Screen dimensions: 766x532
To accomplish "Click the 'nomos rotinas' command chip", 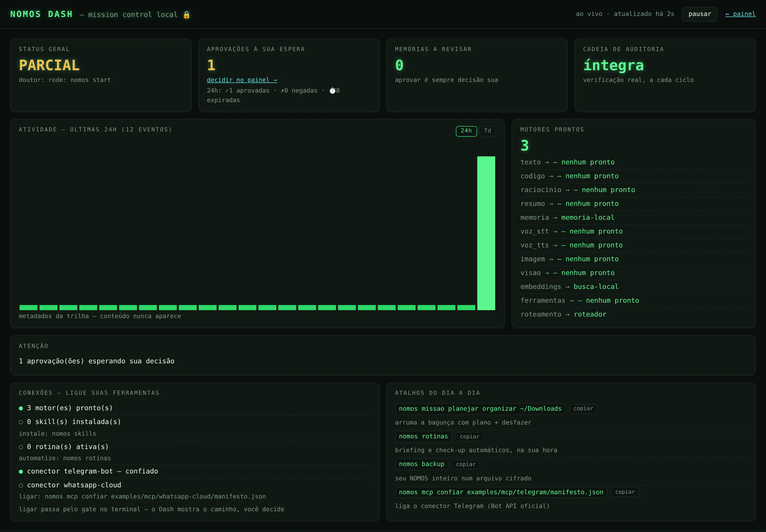I will point(423,436).
